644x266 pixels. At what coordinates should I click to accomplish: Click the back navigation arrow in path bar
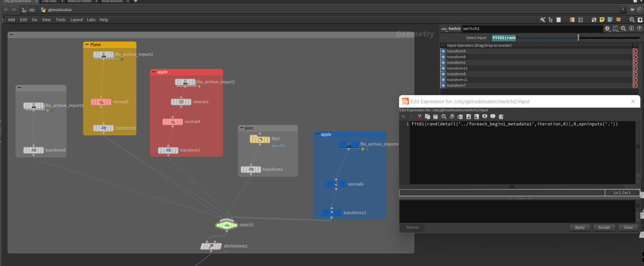[x=6, y=10]
